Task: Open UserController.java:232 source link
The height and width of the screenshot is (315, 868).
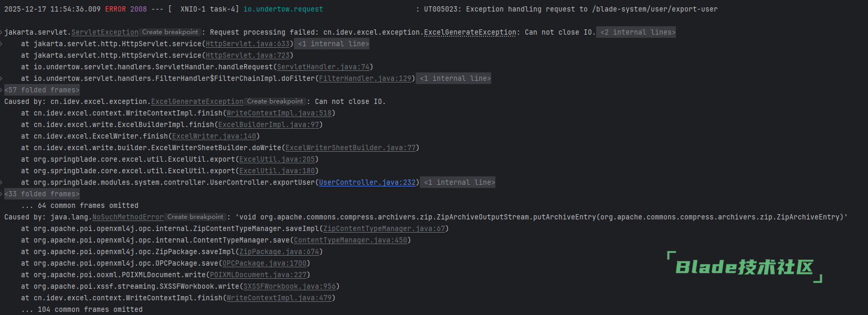Action: (367, 183)
